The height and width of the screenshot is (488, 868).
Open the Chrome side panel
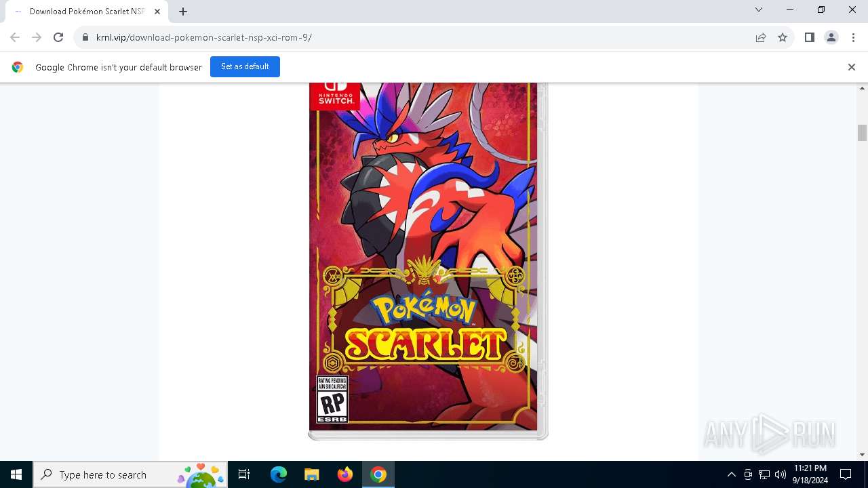tap(810, 37)
